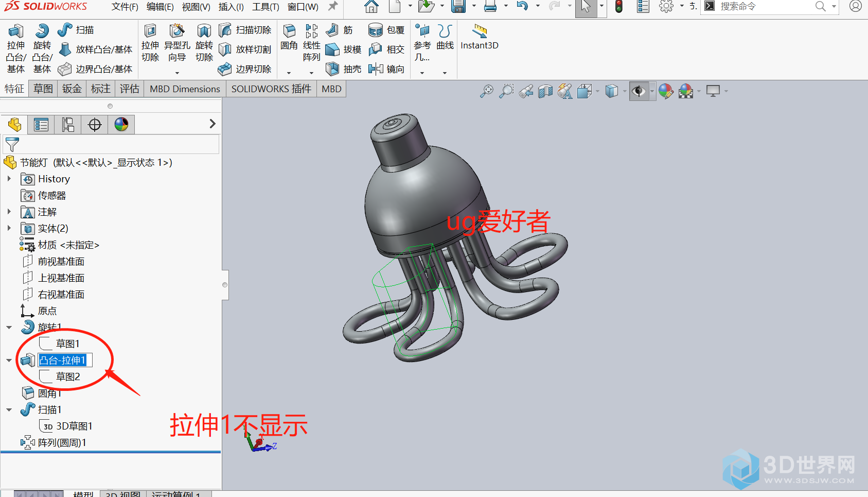This screenshot has height=497, width=868.
Task: Open the PropertyManager tab icon
Action: [x=41, y=125]
